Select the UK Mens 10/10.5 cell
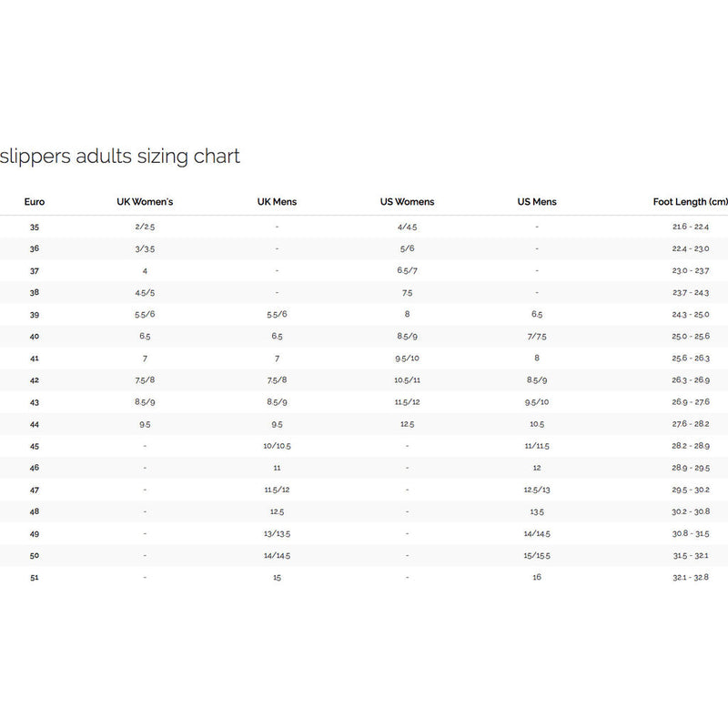The height and width of the screenshot is (728, 728). pyautogui.click(x=277, y=446)
